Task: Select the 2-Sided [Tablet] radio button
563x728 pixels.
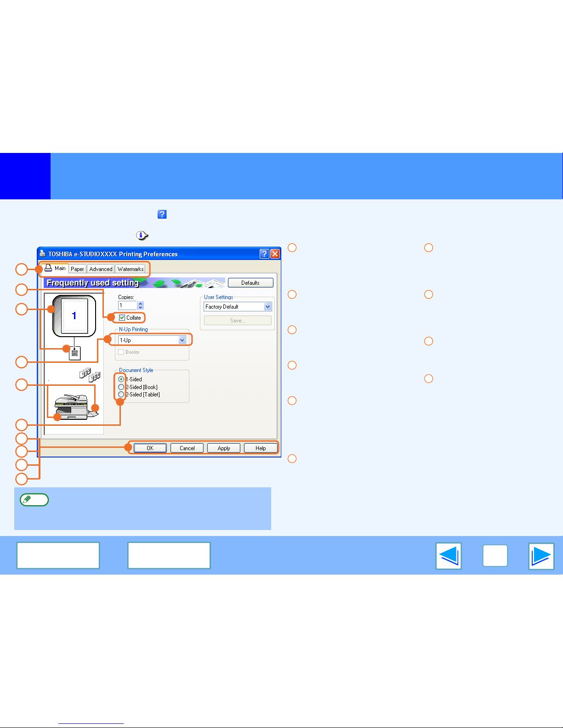Action: point(121,395)
